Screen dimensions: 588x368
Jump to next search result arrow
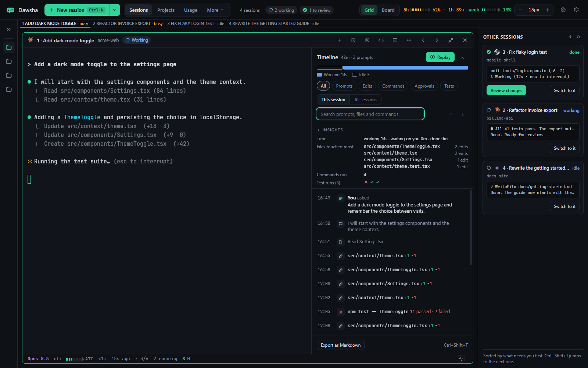coord(463,114)
